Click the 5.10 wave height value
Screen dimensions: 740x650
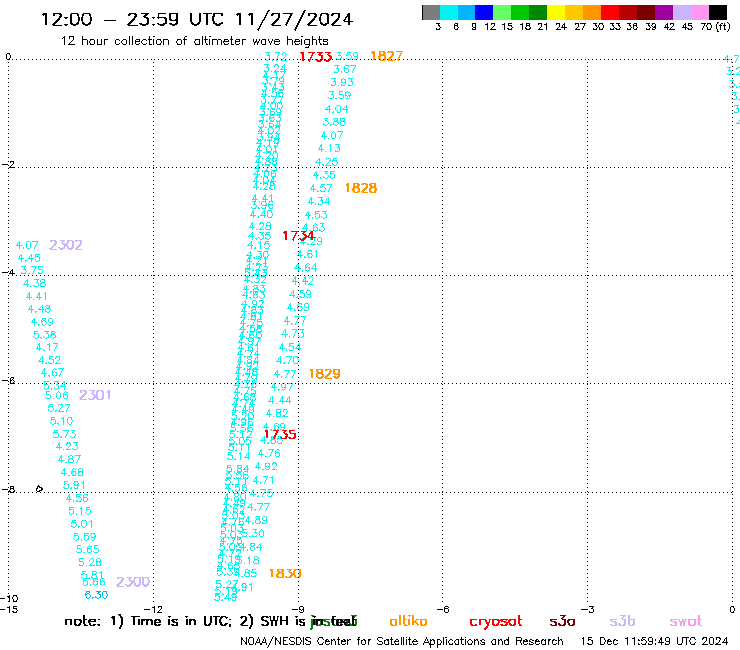point(61,421)
